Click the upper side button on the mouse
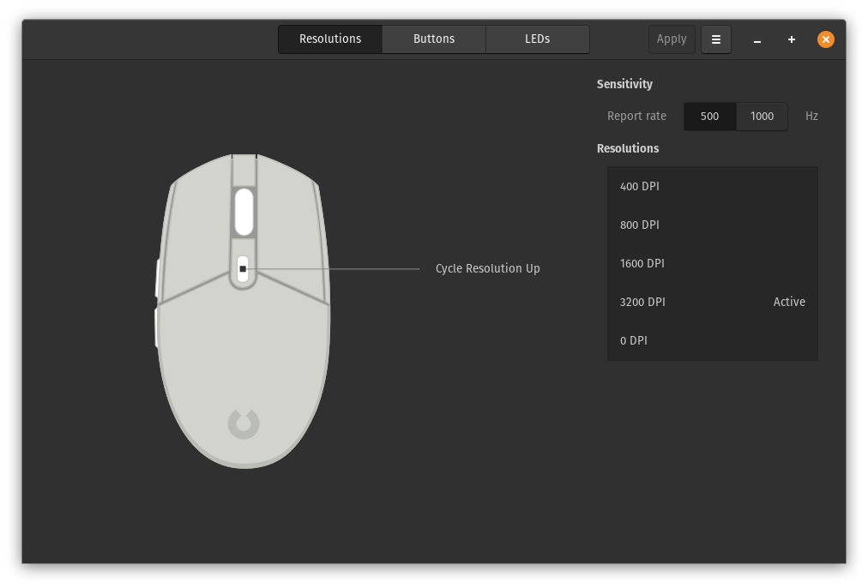 [158, 279]
